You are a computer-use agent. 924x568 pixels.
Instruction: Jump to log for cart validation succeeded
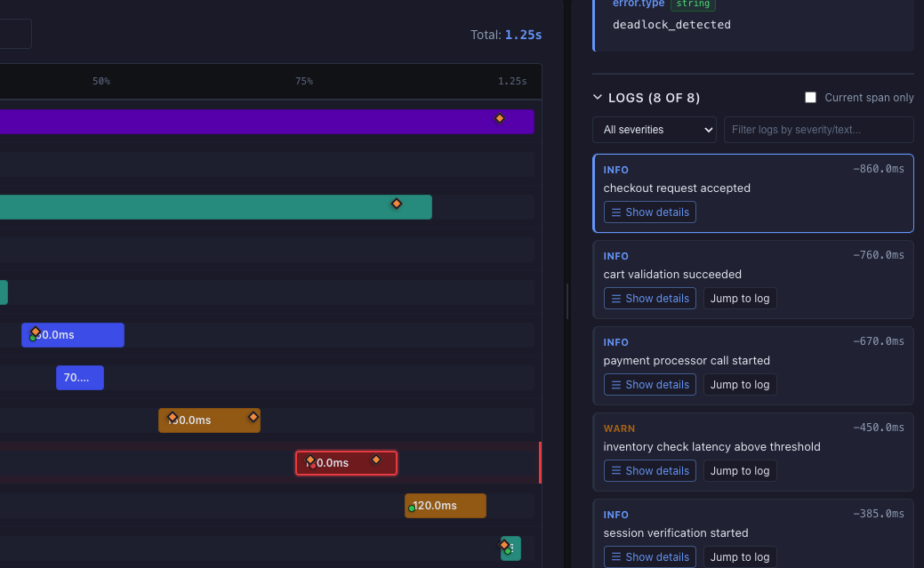point(740,298)
